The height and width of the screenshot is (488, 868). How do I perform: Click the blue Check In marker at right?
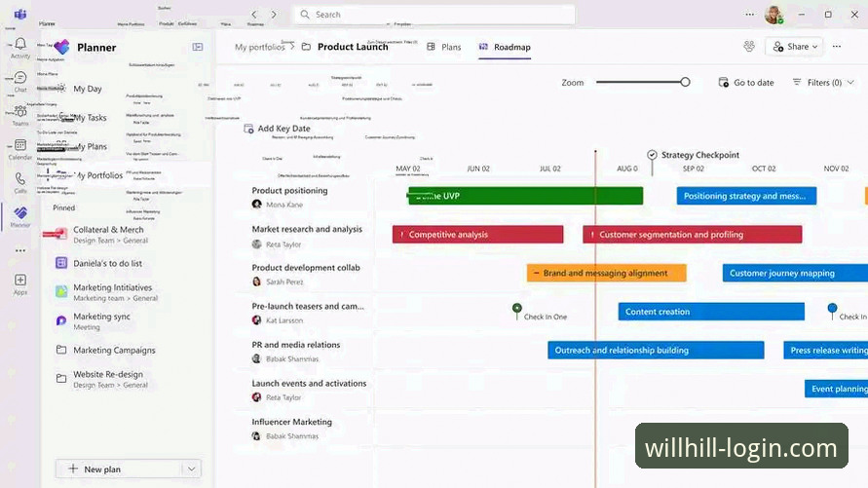[x=832, y=308]
